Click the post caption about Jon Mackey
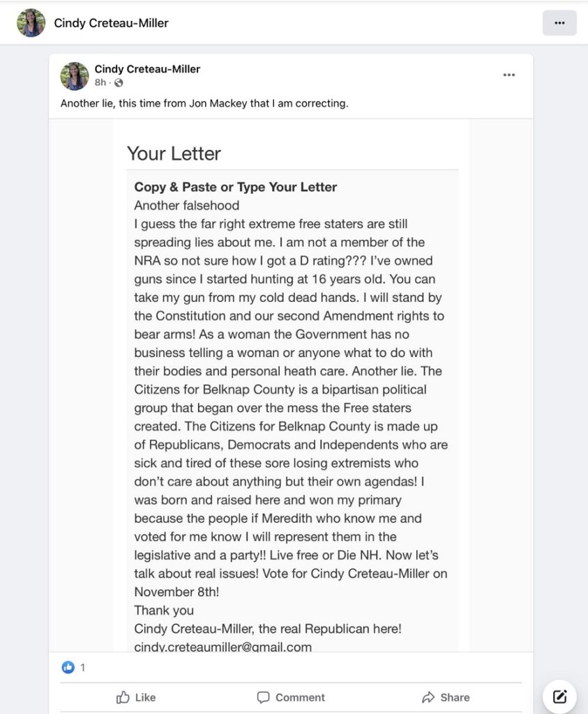Image resolution: width=588 pixels, height=714 pixels. (x=204, y=103)
